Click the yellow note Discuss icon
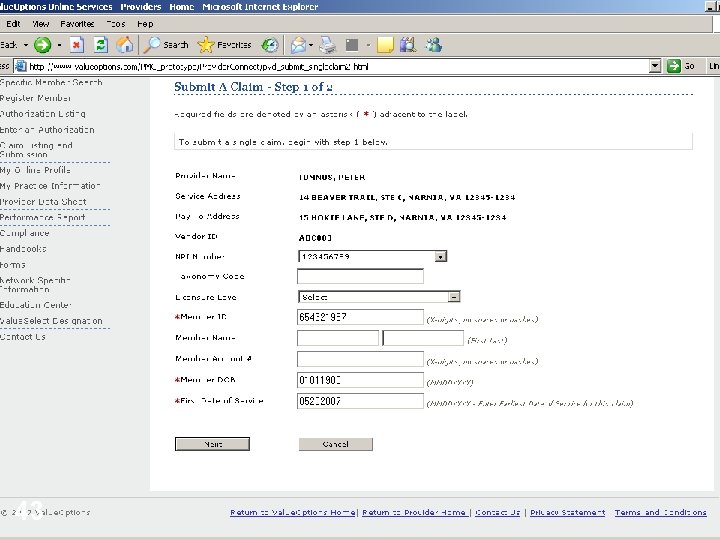 point(385,45)
